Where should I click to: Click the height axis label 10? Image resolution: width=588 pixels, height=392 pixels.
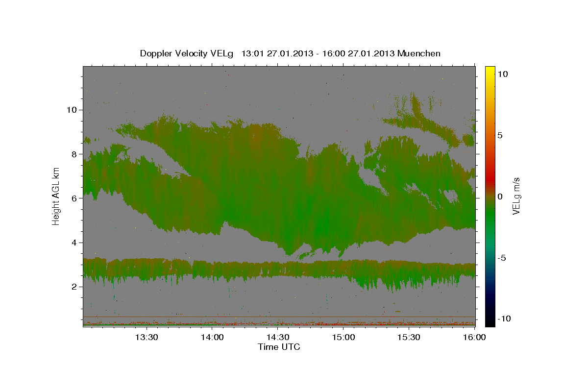coord(72,109)
